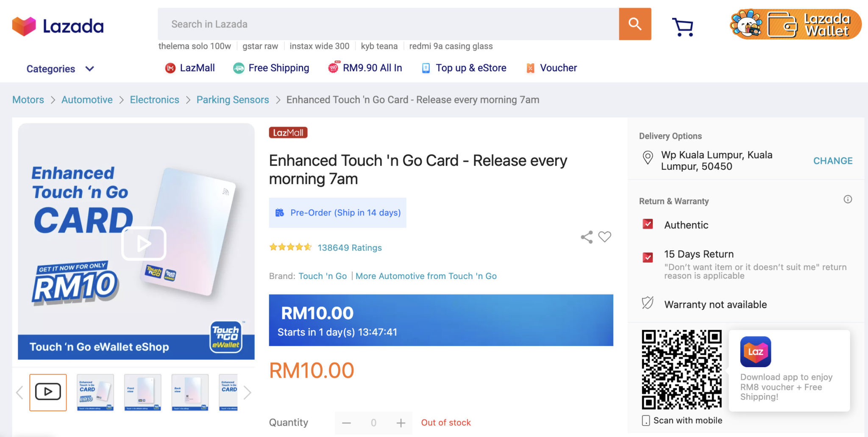Image resolution: width=868 pixels, height=437 pixels.
Task: Add product to wishlist heart icon
Action: pyautogui.click(x=605, y=237)
